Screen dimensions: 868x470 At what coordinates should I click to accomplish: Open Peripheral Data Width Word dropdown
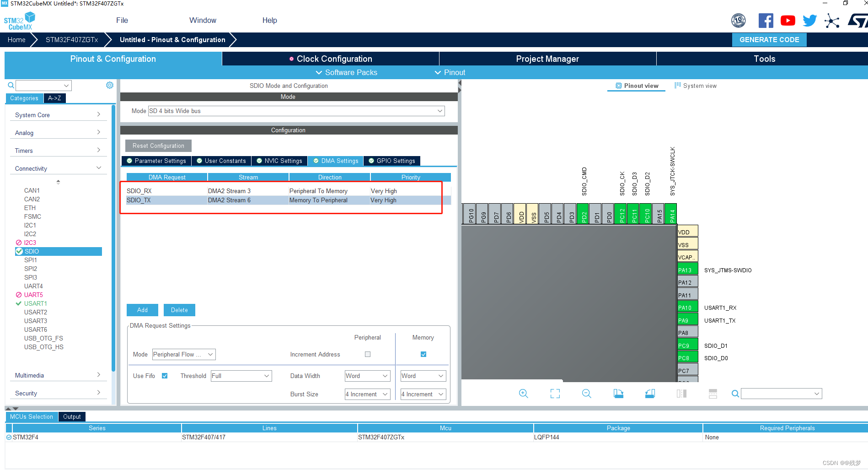[x=367, y=376]
